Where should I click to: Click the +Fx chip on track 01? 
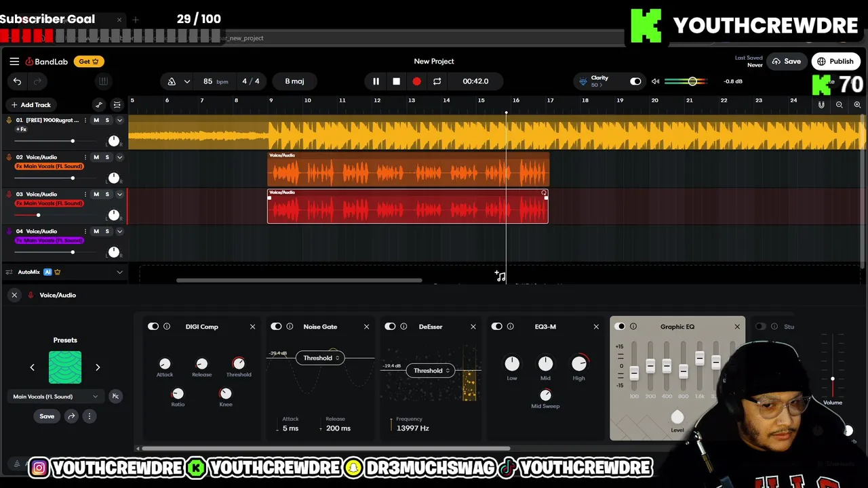pos(21,129)
